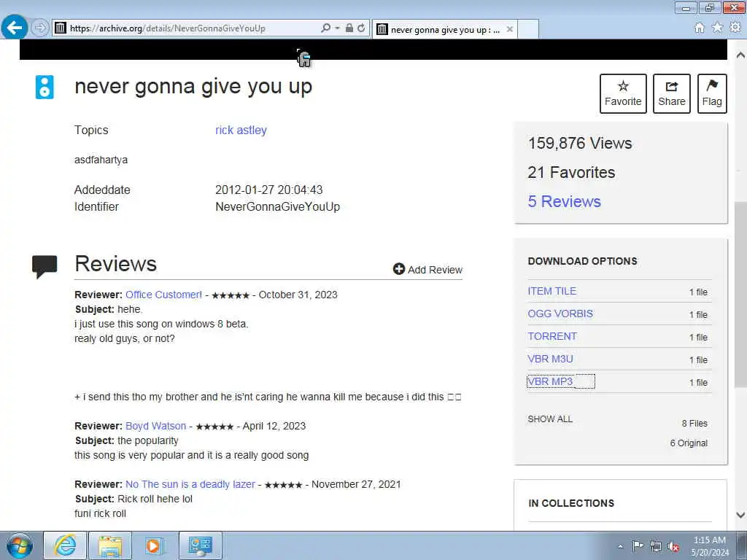Click the archive.org site icon in address bar
The image size is (747, 560).
tap(60, 28)
